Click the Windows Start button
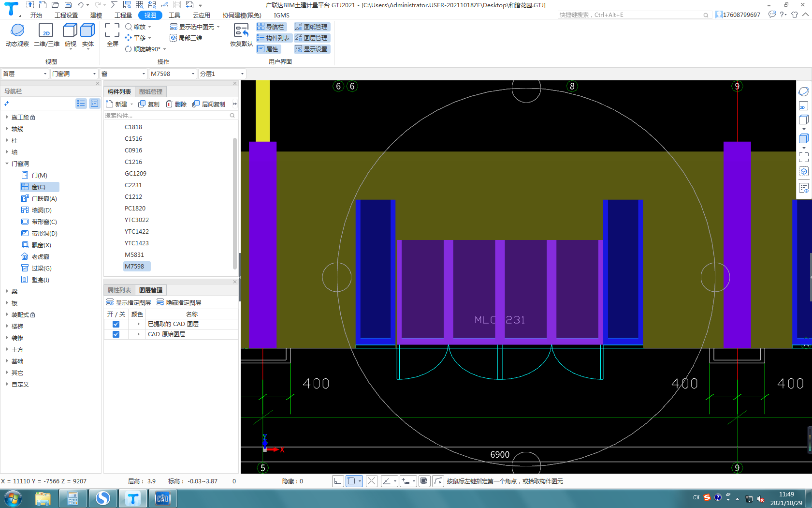The image size is (812, 508). 13,498
